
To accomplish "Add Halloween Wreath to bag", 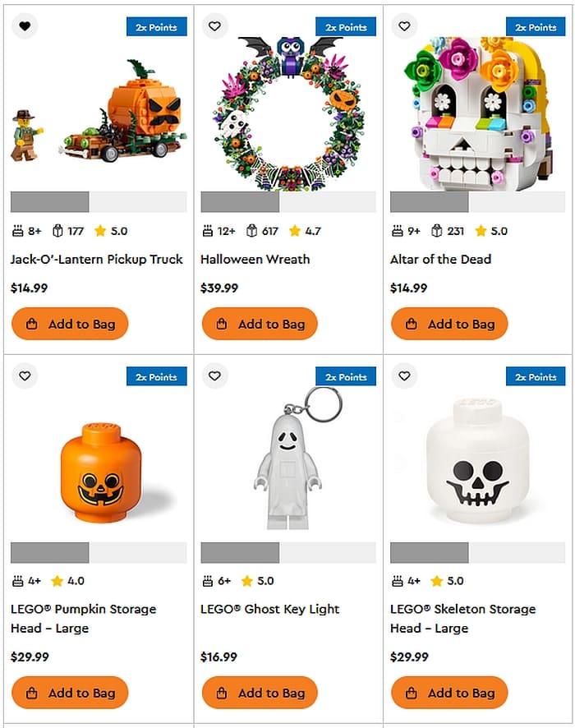I will tap(260, 324).
